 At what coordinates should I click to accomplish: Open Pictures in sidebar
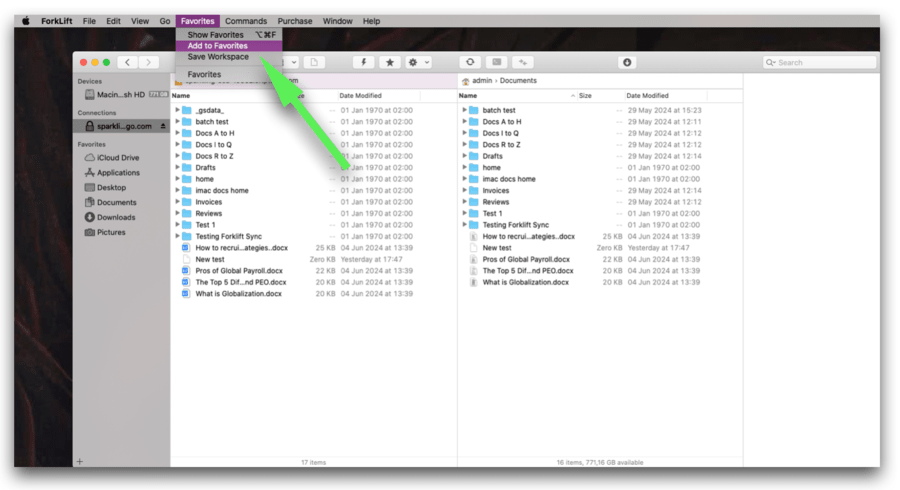[110, 232]
